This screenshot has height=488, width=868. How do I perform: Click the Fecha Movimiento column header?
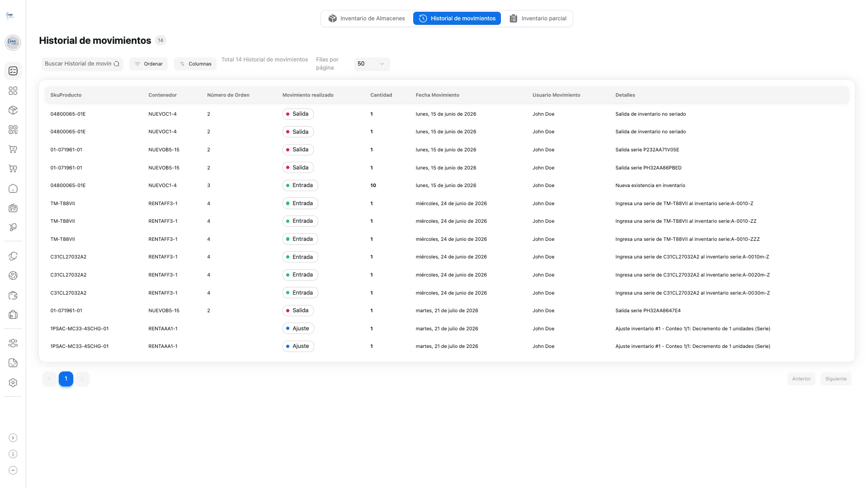437,95
